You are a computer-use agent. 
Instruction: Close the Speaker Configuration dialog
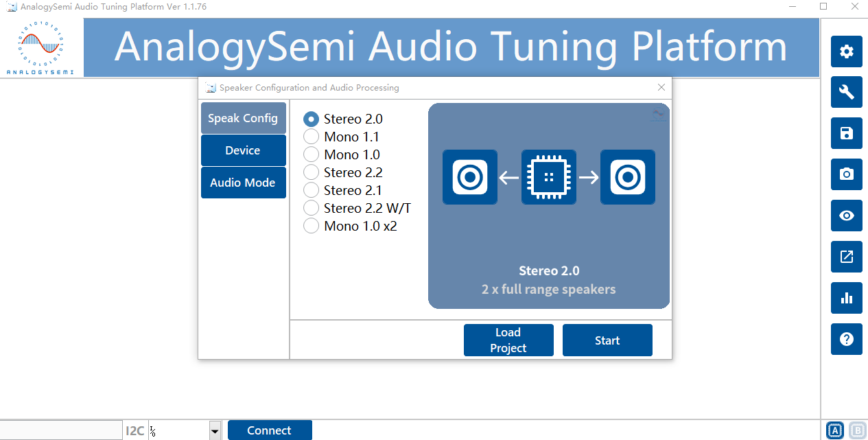661,87
